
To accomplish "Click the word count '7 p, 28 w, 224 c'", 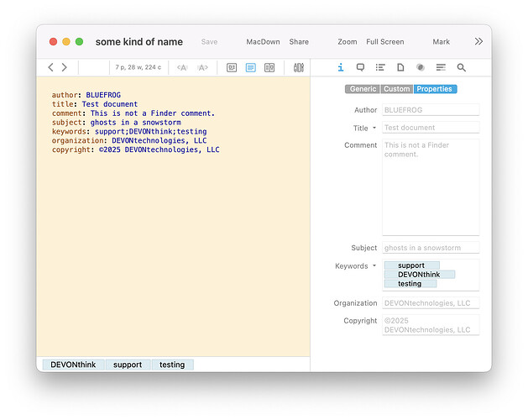I will point(139,67).
